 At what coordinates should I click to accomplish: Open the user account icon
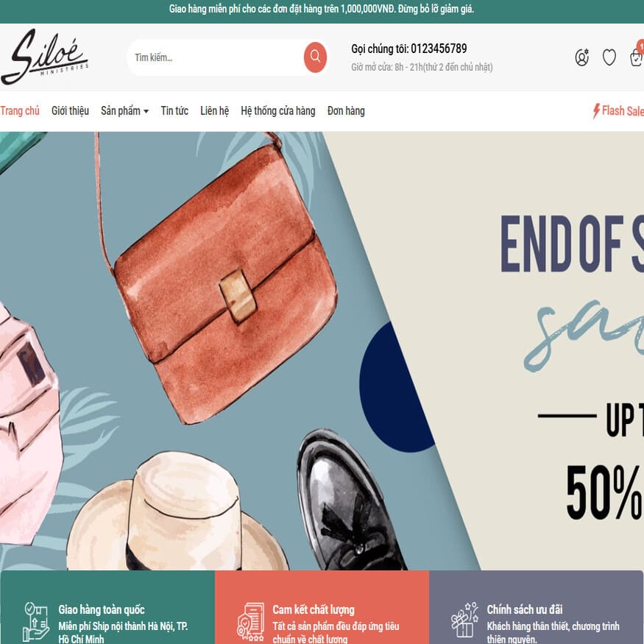(581, 57)
